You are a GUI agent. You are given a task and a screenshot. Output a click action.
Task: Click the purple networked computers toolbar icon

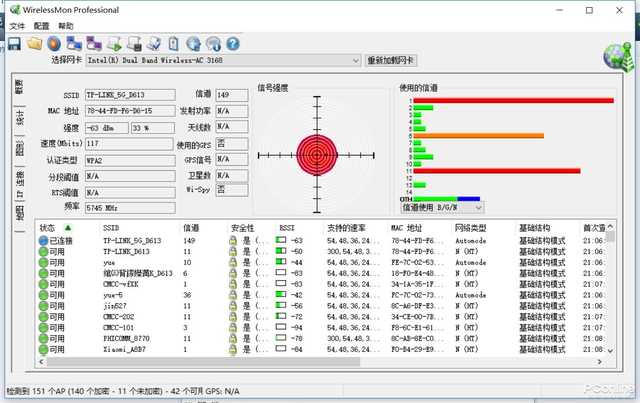(94, 43)
